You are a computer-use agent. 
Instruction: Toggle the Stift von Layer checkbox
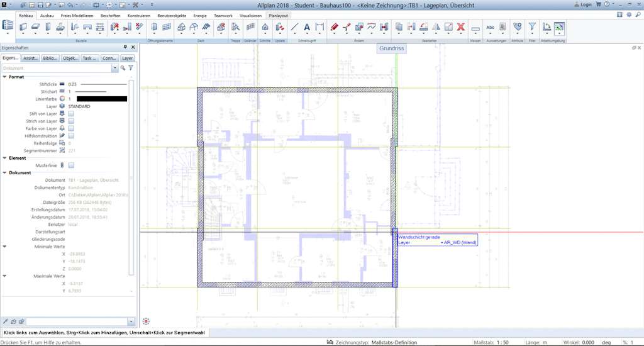pos(71,114)
